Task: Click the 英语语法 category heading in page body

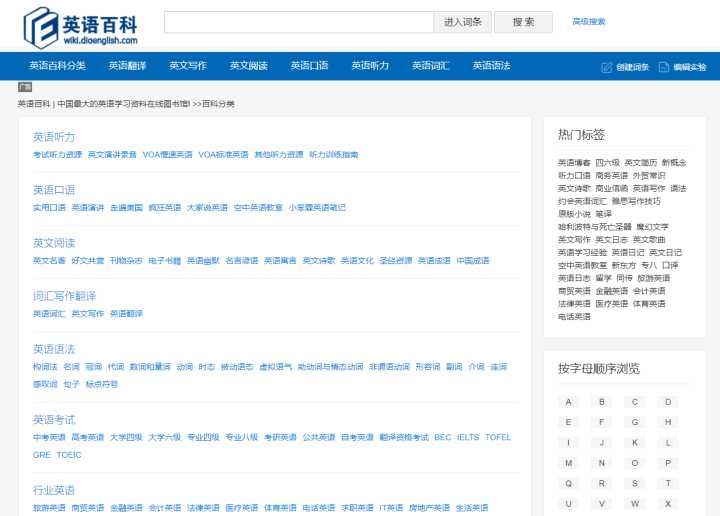Action: (x=54, y=349)
